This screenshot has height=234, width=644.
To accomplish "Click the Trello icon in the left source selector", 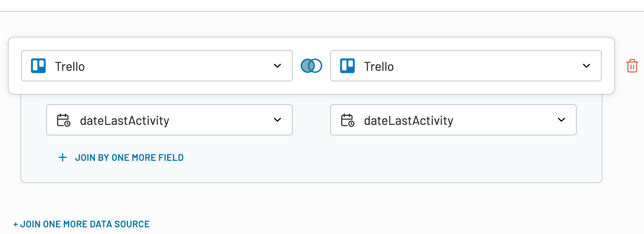I will [x=38, y=66].
